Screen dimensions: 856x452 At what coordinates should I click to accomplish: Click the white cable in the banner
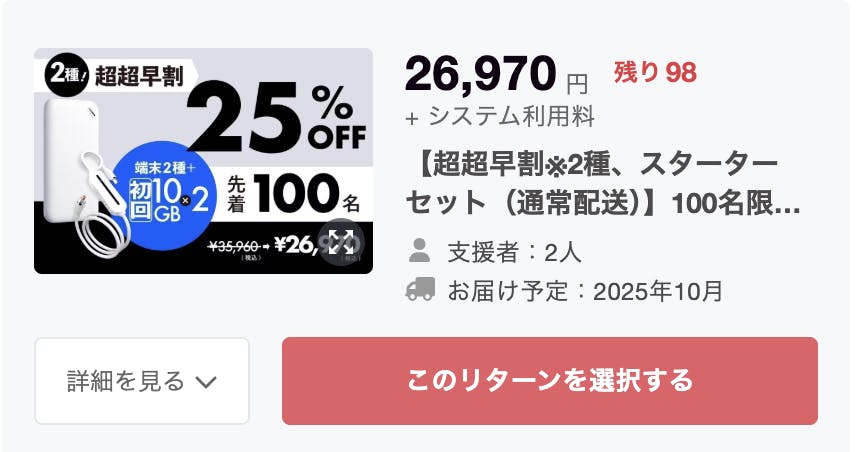click(x=98, y=229)
